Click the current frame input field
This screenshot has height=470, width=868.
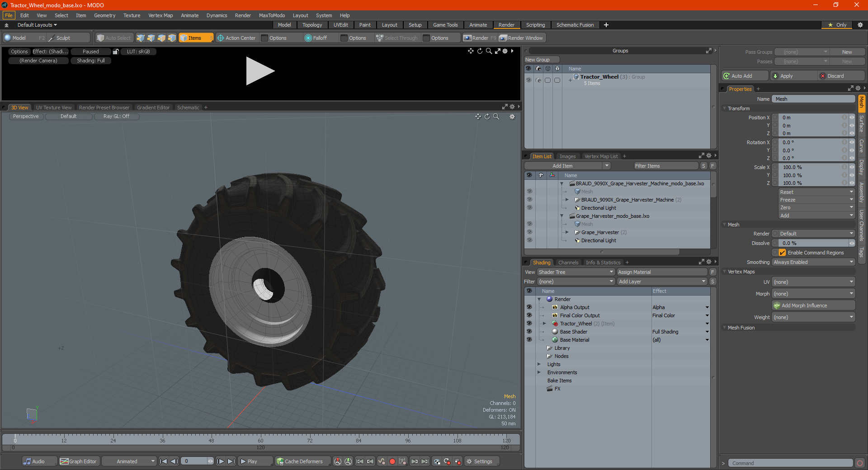(x=194, y=461)
